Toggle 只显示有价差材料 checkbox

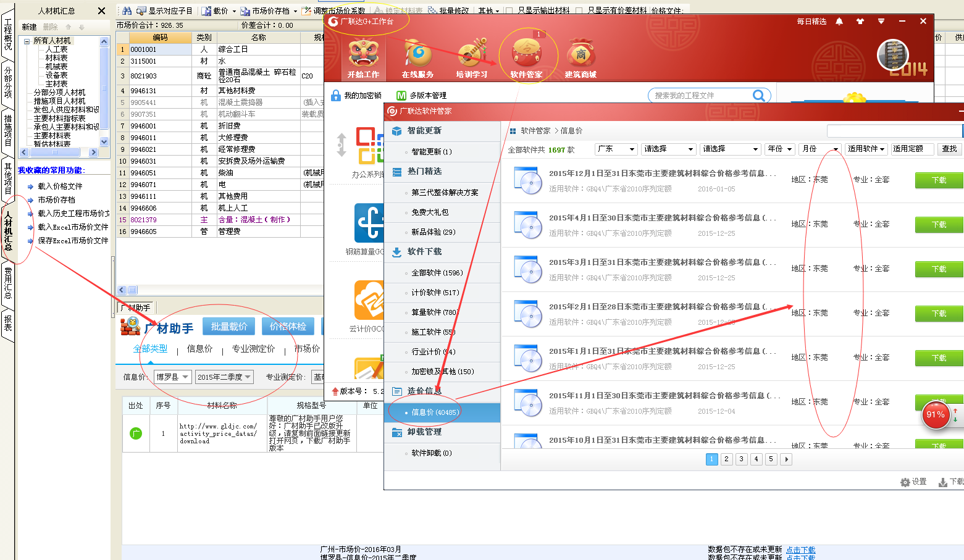tap(579, 11)
